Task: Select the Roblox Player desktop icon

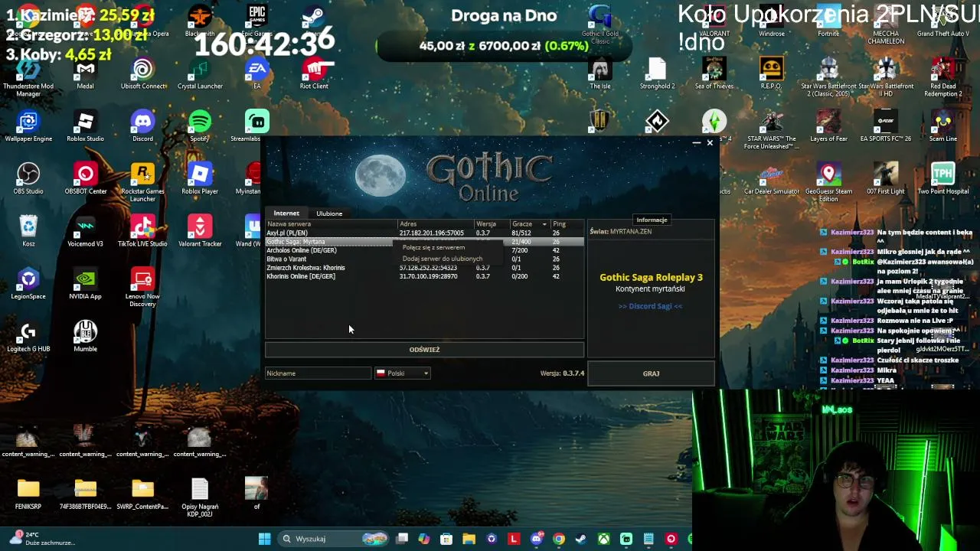Action: (200, 180)
